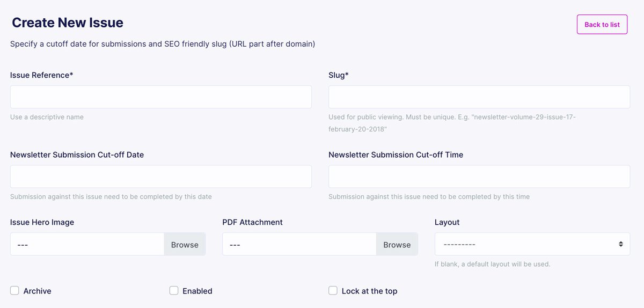Focus the Issue Reference text field
Viewport: 644px width, 308px height.
click(x=160, y=97)
